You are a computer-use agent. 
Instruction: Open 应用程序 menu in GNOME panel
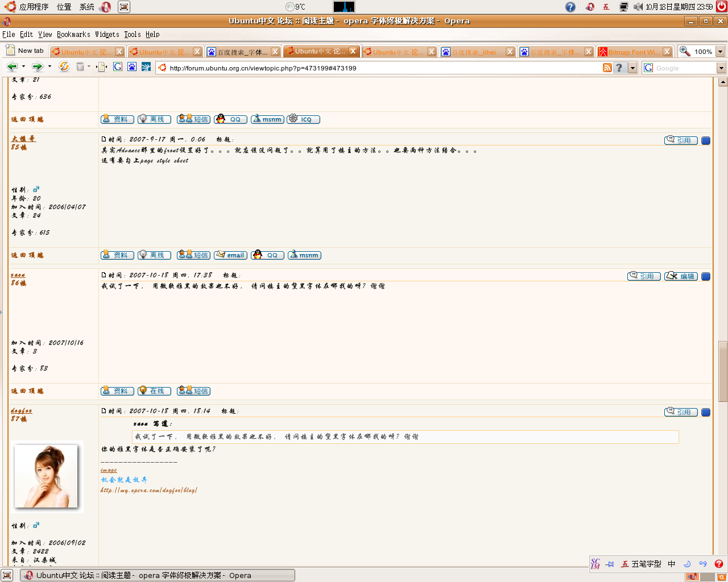pyautogui.click(x=27, y=7)
